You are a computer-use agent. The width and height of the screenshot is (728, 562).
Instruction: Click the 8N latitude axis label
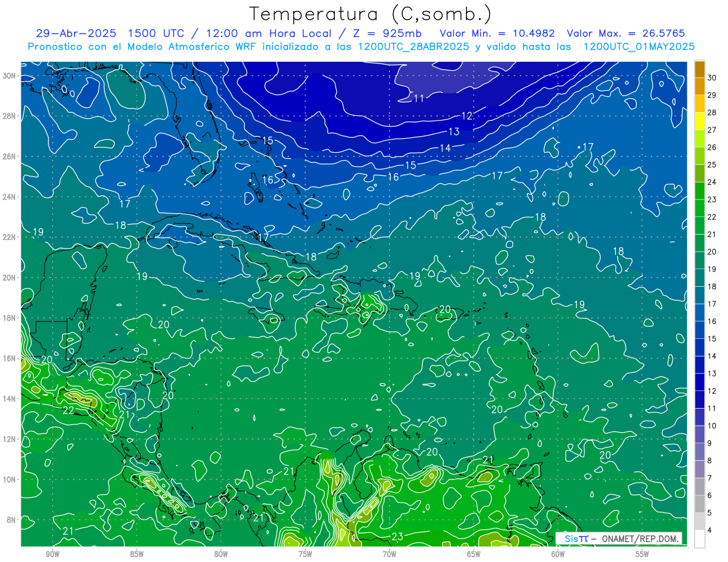point(12,520)
